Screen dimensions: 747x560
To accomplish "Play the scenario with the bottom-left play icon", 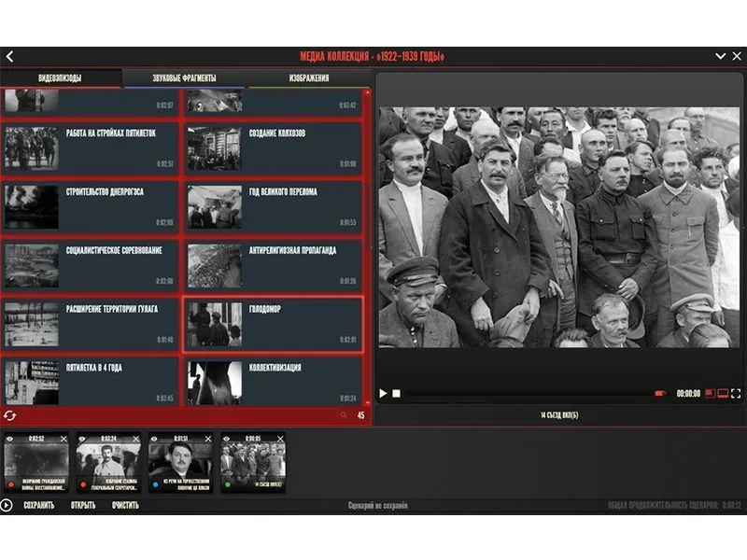I will 7,505.
